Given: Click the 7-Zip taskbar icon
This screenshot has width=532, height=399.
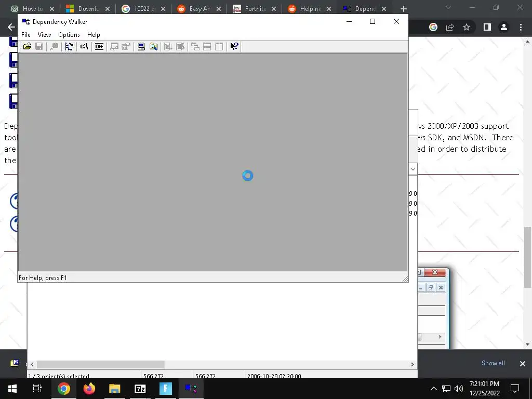Looking at the screenshot, I should pos(140,389).
